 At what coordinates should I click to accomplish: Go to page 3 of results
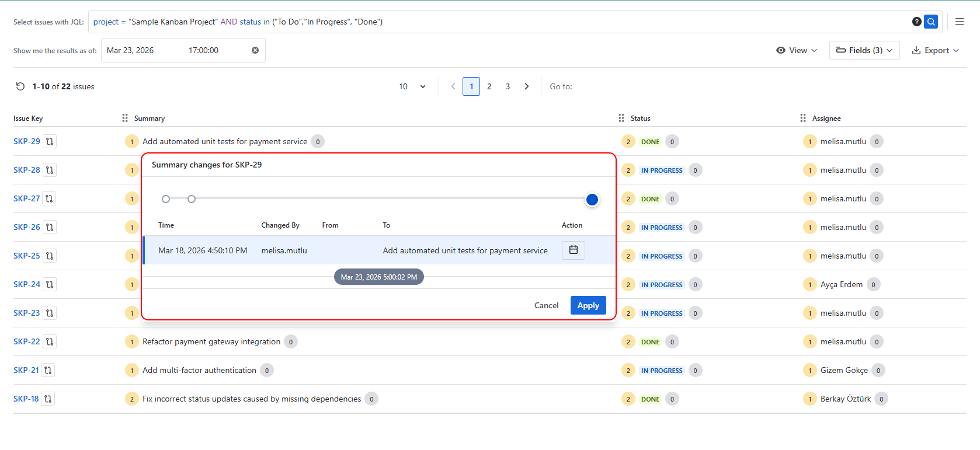click(x=508, y=86)
